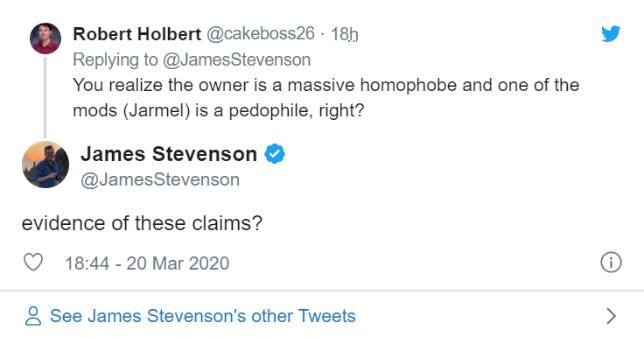Open Robert Holbert's profile picture
The width and height of the screenshot is (644, 337).
tap(45, 39)
